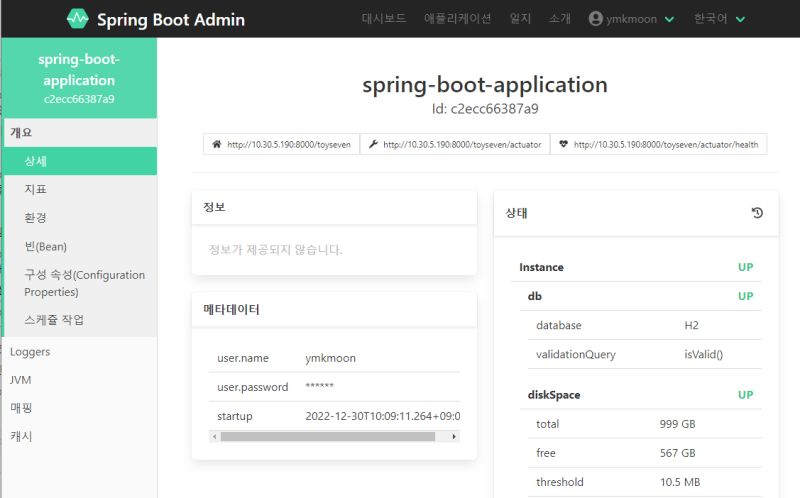Open the 애플리케이션 menu
800x498 pixels.
pyautogui.click(x=457, y=19)
